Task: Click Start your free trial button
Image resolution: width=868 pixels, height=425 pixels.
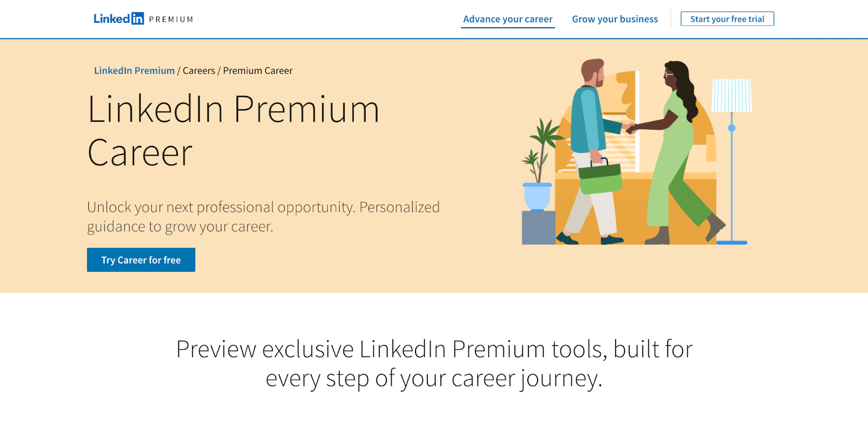Action: 727,19
